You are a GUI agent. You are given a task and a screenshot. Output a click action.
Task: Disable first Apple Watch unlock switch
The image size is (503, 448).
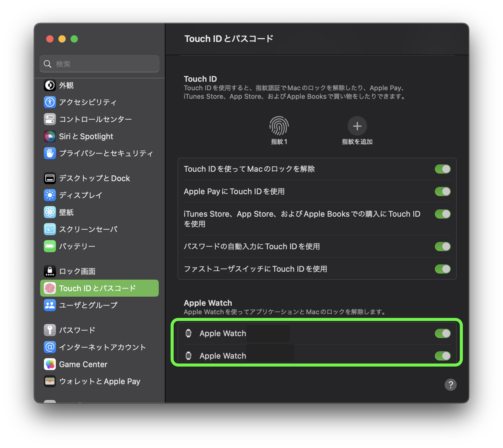coord(443,333)
